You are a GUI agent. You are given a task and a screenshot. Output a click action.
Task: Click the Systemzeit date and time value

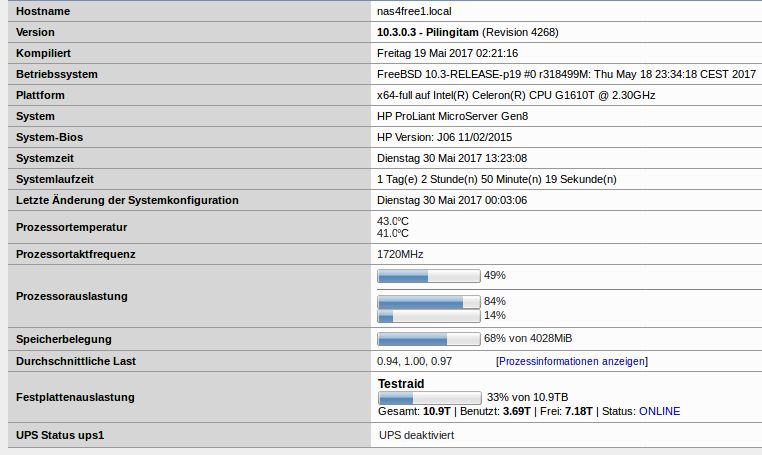(x=452, y=158)
